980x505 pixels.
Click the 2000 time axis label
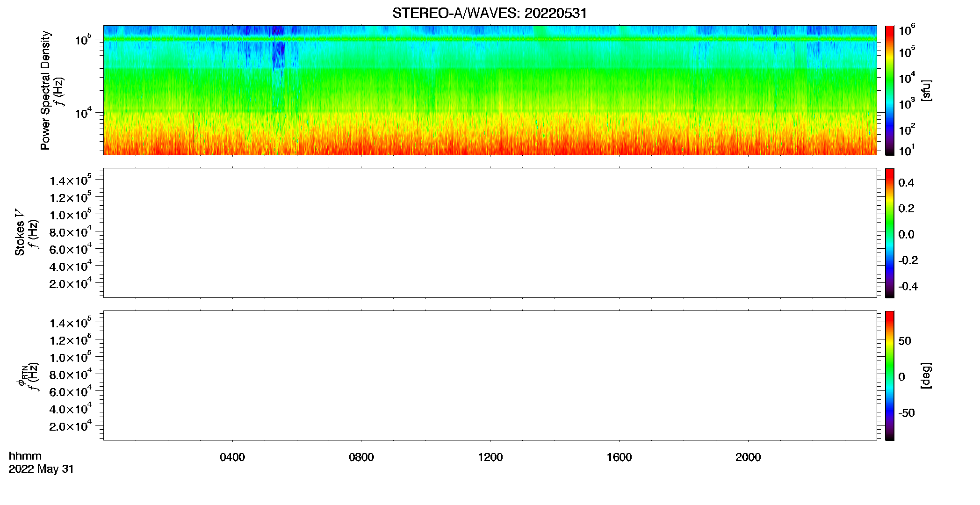click(x=748, y=457)
